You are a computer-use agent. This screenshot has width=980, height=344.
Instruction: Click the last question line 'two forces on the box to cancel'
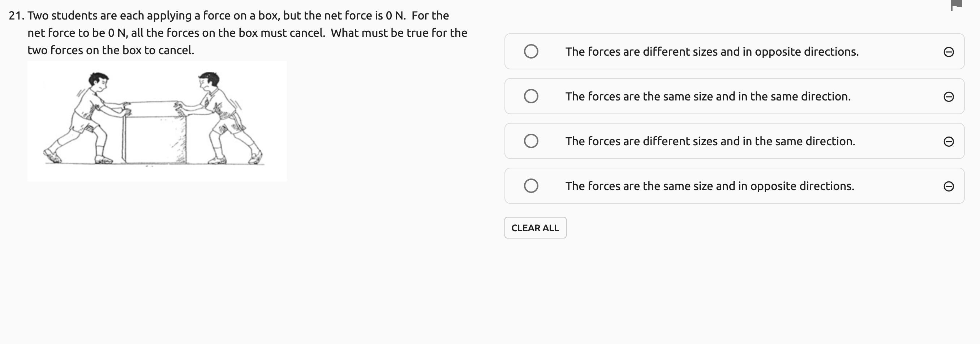(111, 50)
